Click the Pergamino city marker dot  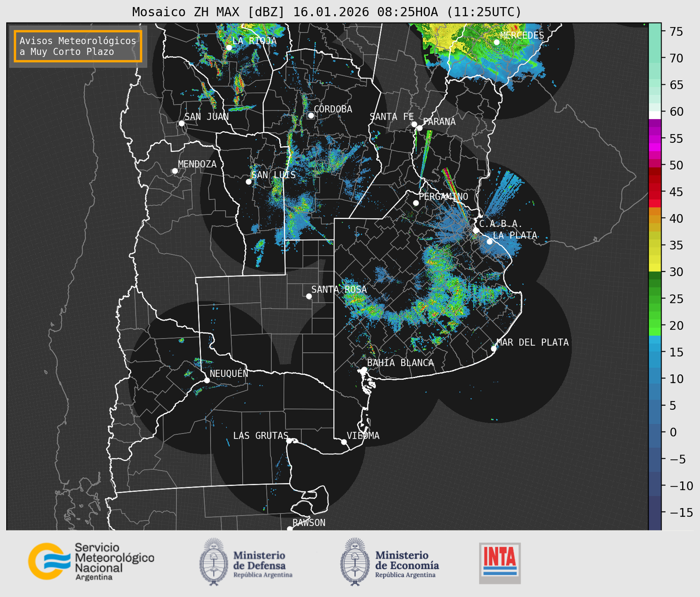coord(416,203)
